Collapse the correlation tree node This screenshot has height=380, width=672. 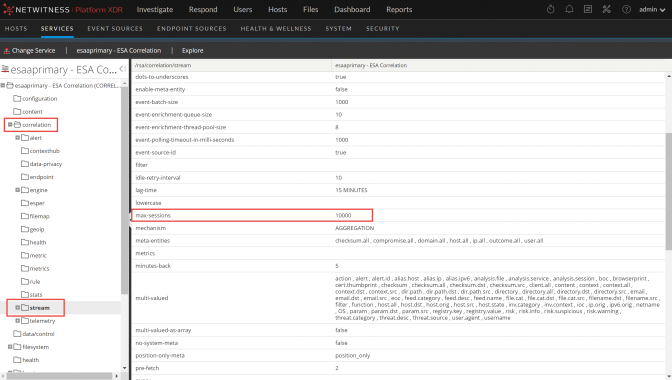point(10,125)
